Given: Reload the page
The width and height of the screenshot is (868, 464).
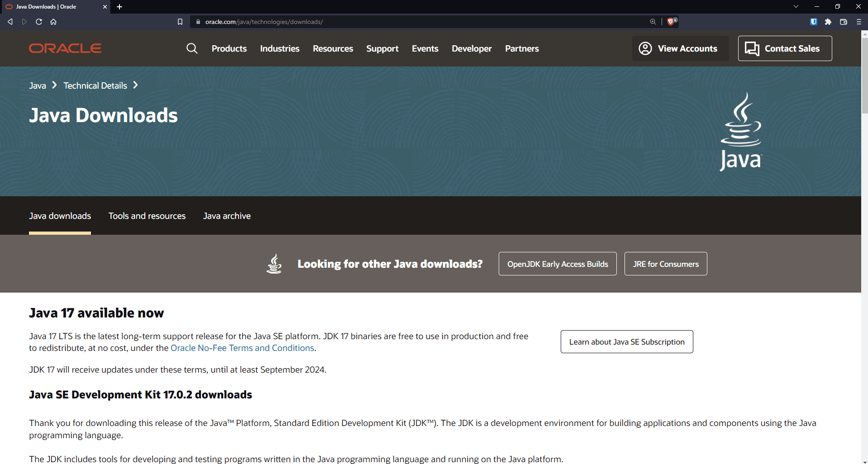Looking at the screenshot, I should 39,22.
